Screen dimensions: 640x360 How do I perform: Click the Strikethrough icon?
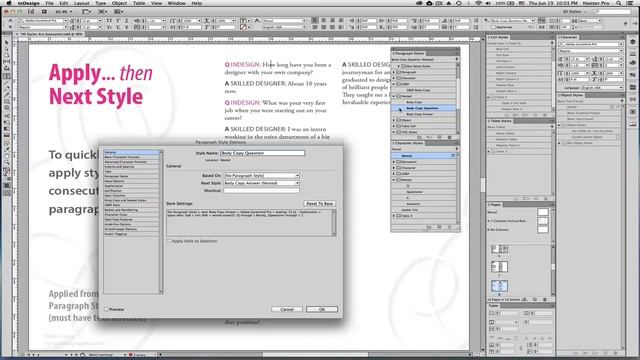coord(127,27)
